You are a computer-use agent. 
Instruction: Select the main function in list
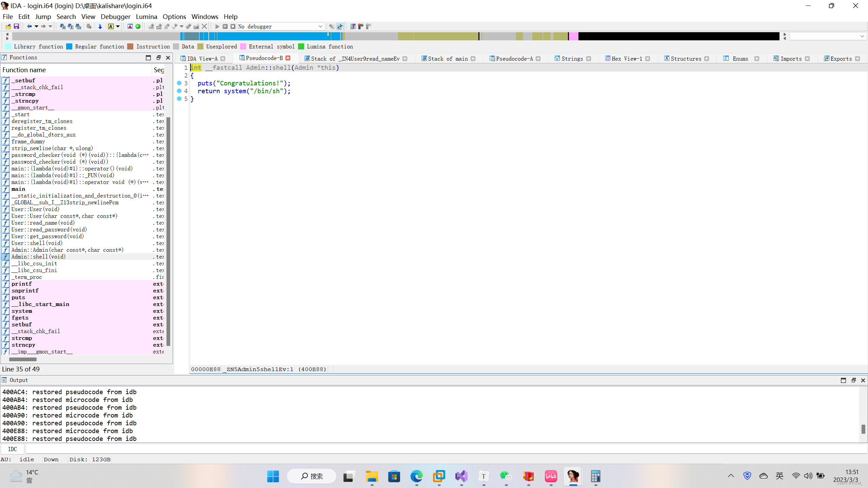tap(18, 189)
